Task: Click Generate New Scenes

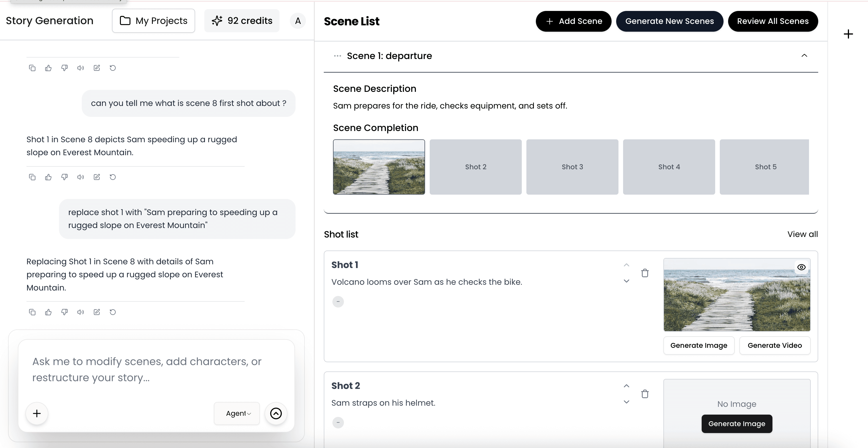Action: tap(669, 21)
